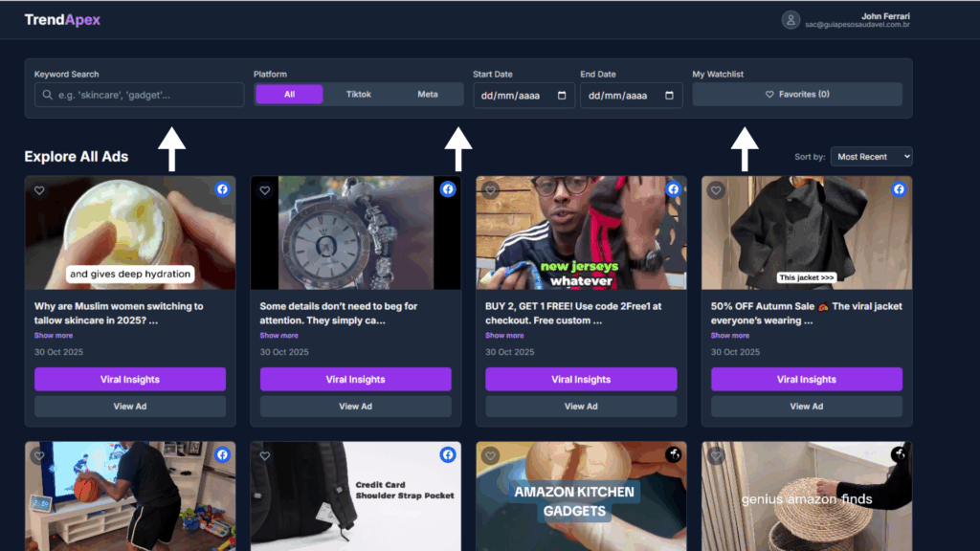The image size is (980, 551).
Task: Open the Favorites (0) watchlist
Action: 797,95
